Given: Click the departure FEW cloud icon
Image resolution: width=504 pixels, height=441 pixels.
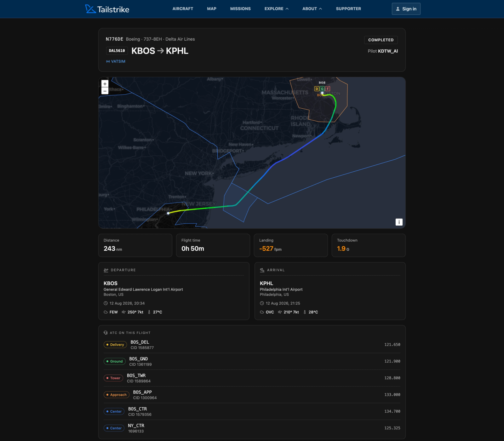Looking at the screenshot, I should click(106, 312).
